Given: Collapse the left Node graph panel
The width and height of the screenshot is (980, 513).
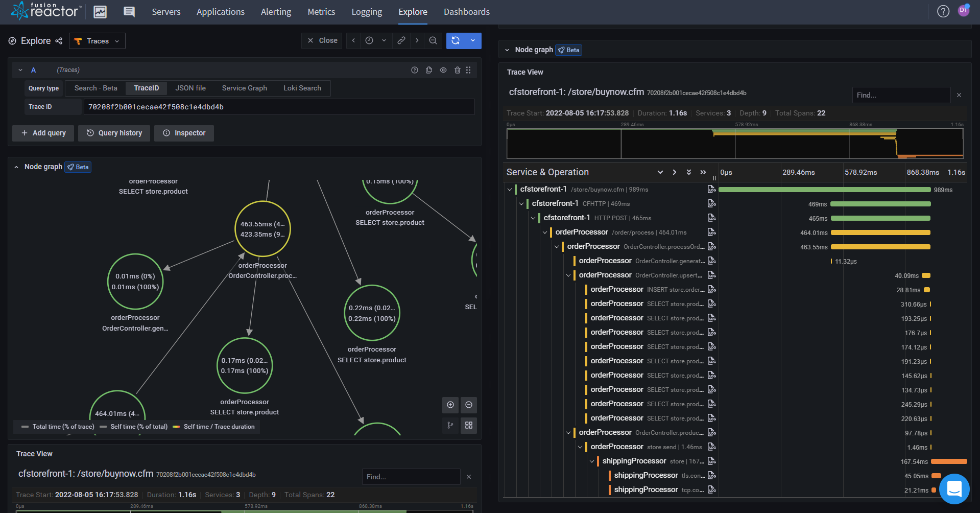Looking at the screenshot, I should click(x=16, y=167).
